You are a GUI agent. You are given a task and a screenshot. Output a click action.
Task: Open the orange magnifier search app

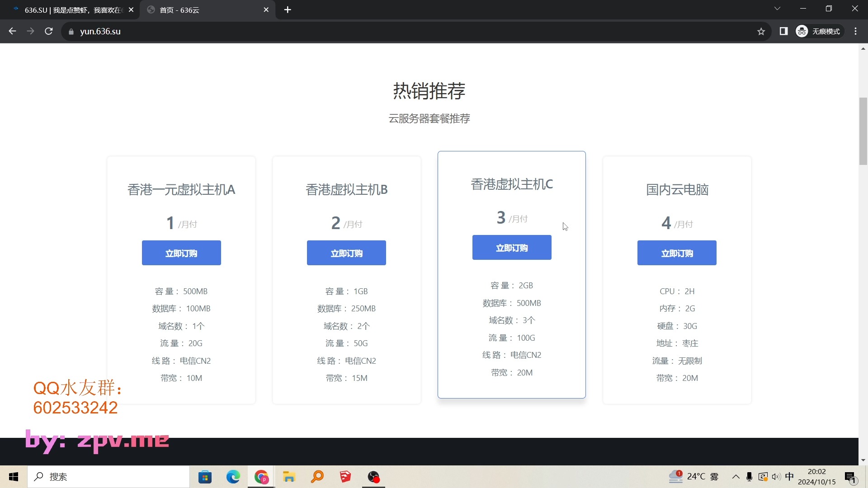317,477
